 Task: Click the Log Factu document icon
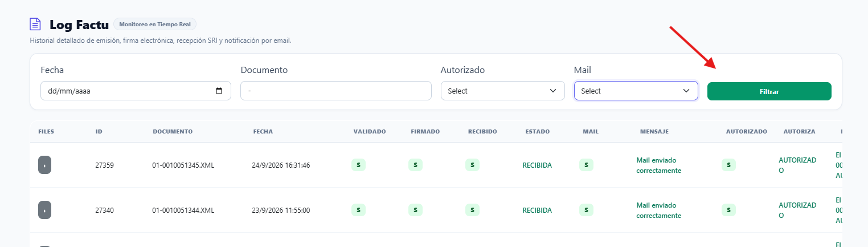tap(35, 25)
